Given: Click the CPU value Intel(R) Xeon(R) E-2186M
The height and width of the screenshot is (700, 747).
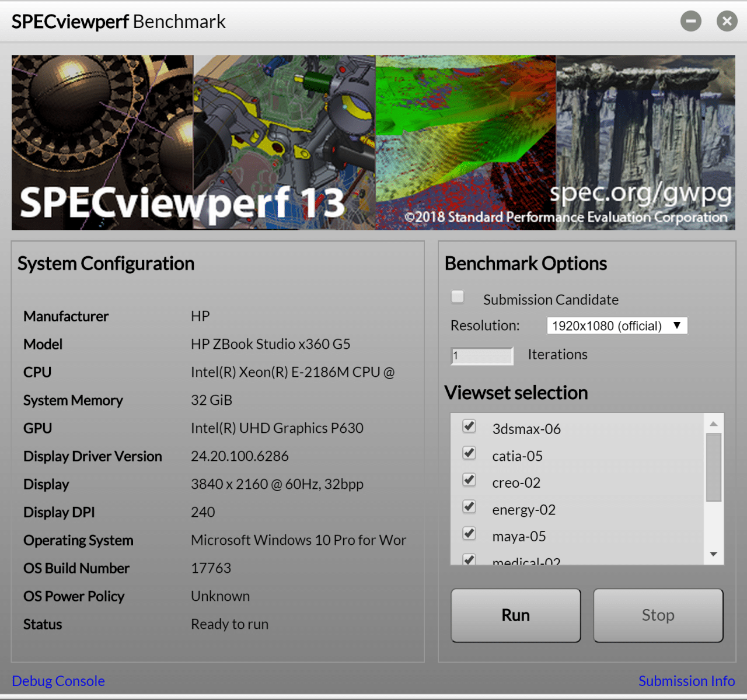Looking at the screenshot, I should pyautogui.click(x=292, y=372).
